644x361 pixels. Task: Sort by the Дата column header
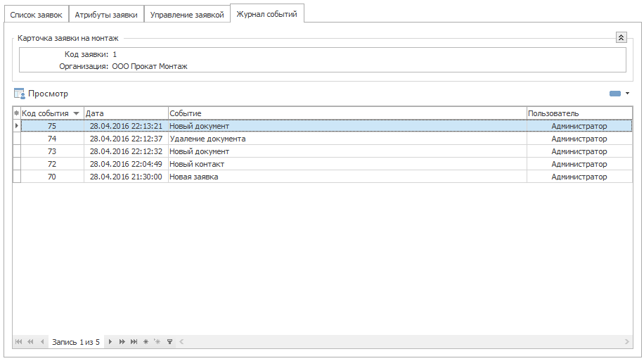point(126,113)
